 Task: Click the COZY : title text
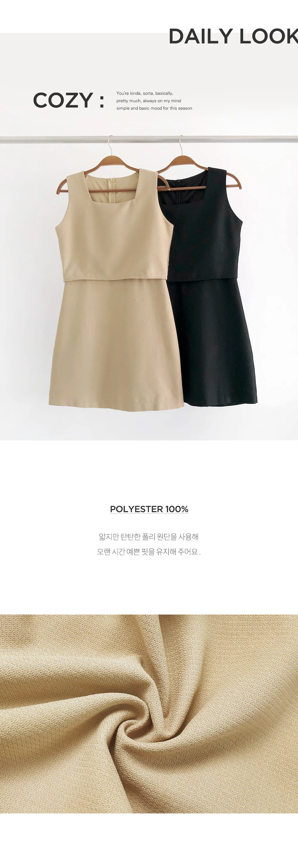69,100
